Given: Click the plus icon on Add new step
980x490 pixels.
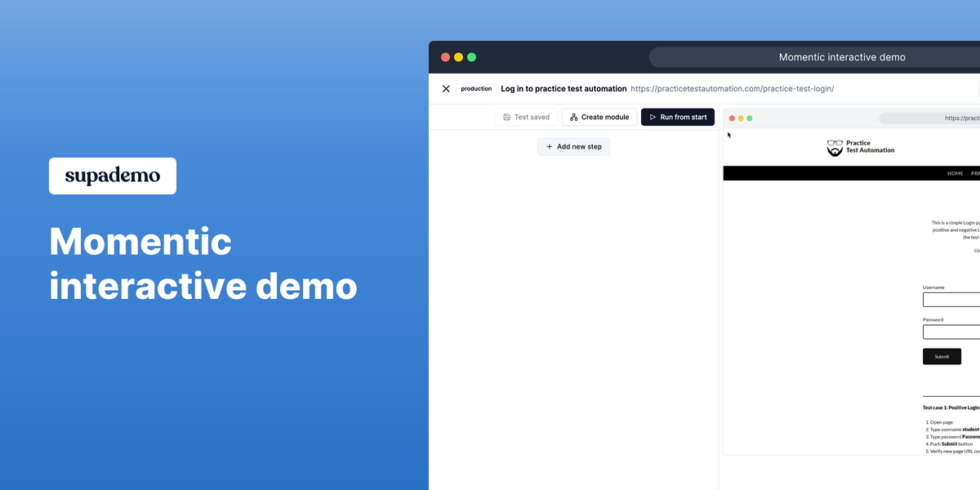Looking at the screenshot, I should click(x=549, y=146).
